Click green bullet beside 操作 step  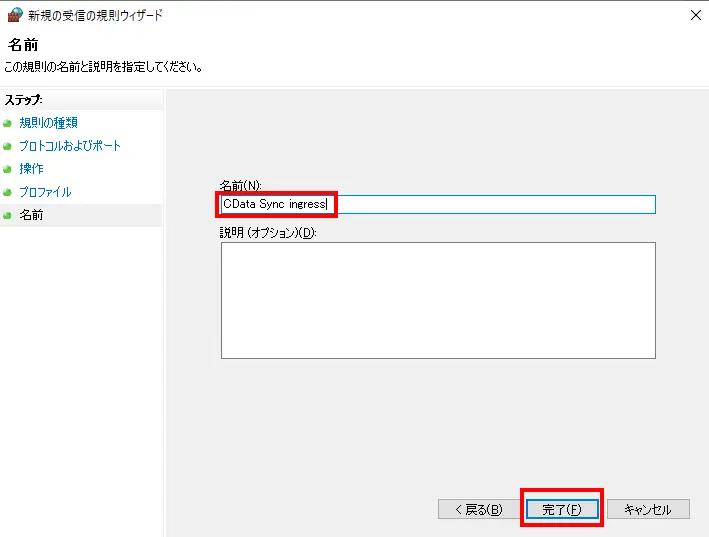coord(7,169)
